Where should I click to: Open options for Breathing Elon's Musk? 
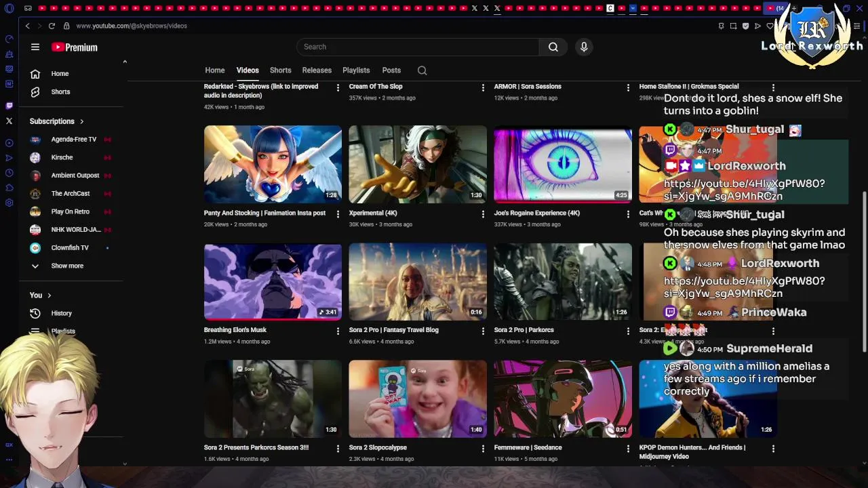[338, 331]
